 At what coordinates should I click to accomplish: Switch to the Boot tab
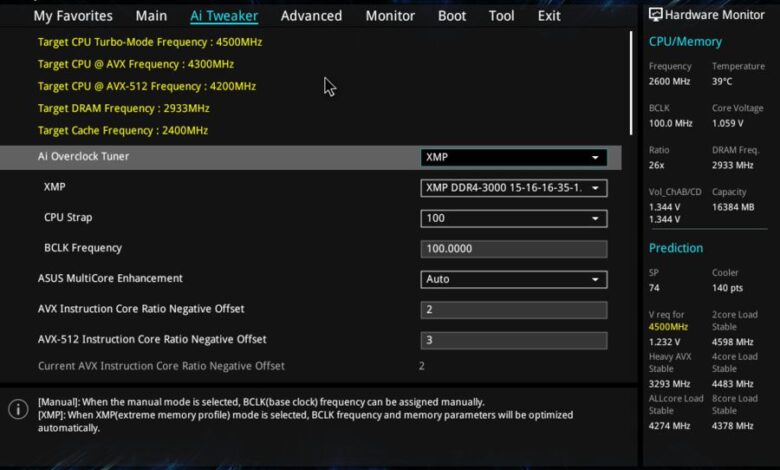(x=452, y=16)
